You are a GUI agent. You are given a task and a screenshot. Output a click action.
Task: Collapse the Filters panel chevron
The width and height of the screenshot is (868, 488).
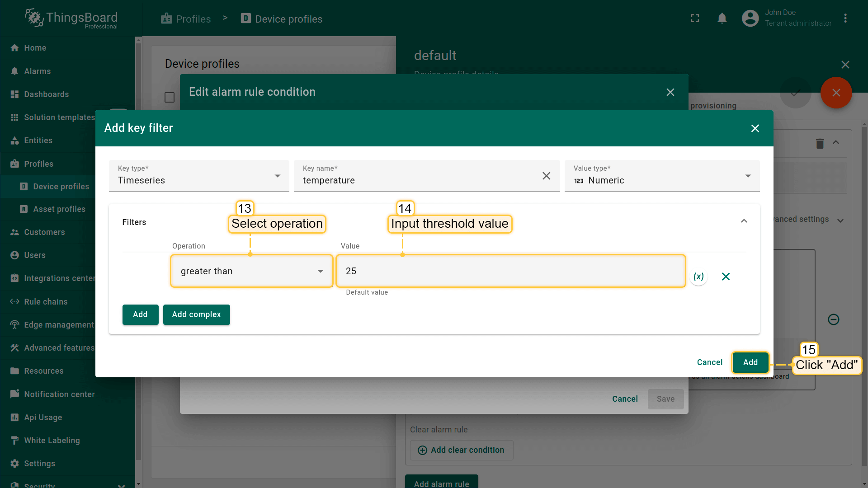click(744, 221)
